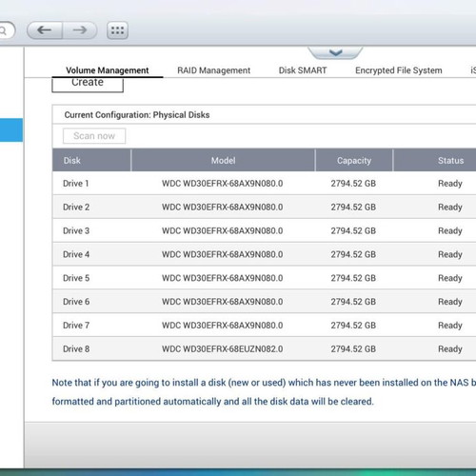The width and height of the screenshot is (476, 476).
Task: Click the forward arrow navigation icon
Action: [80, 30]
